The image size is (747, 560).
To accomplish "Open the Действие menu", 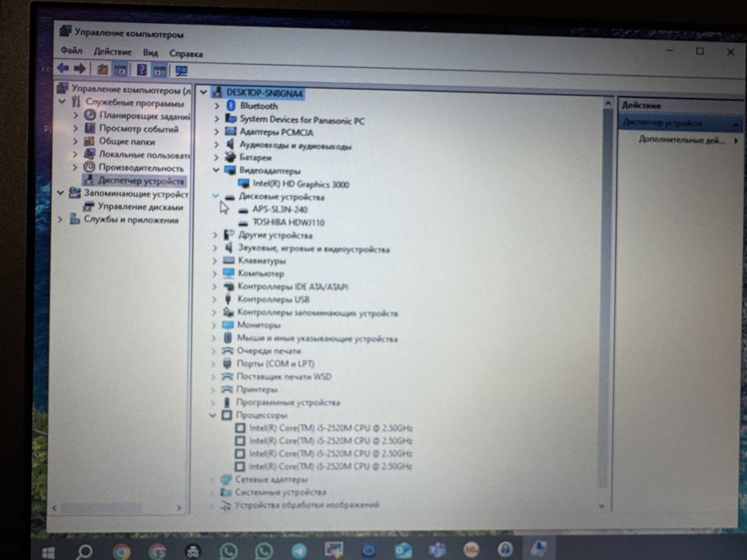I will click(x=112, y=51).
